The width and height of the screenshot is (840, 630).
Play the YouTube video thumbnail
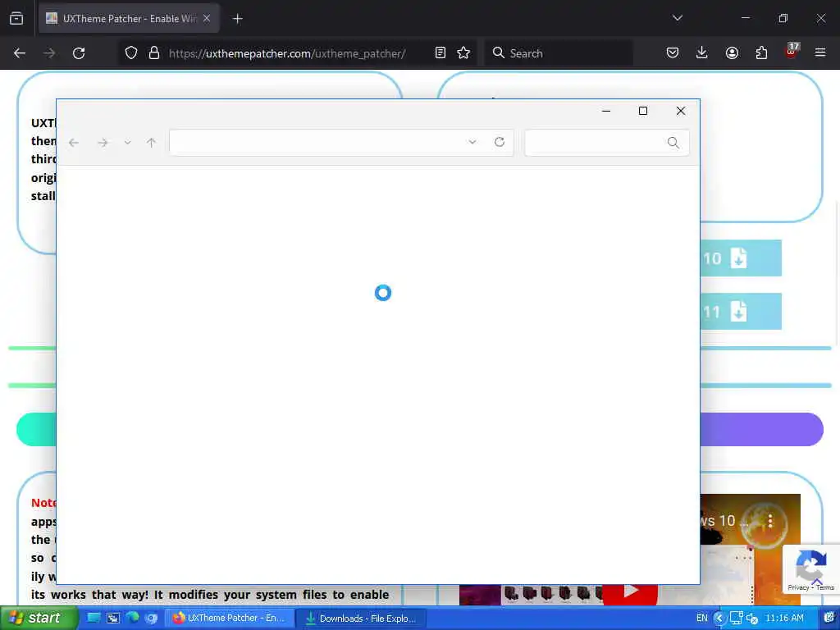(631, 591)
